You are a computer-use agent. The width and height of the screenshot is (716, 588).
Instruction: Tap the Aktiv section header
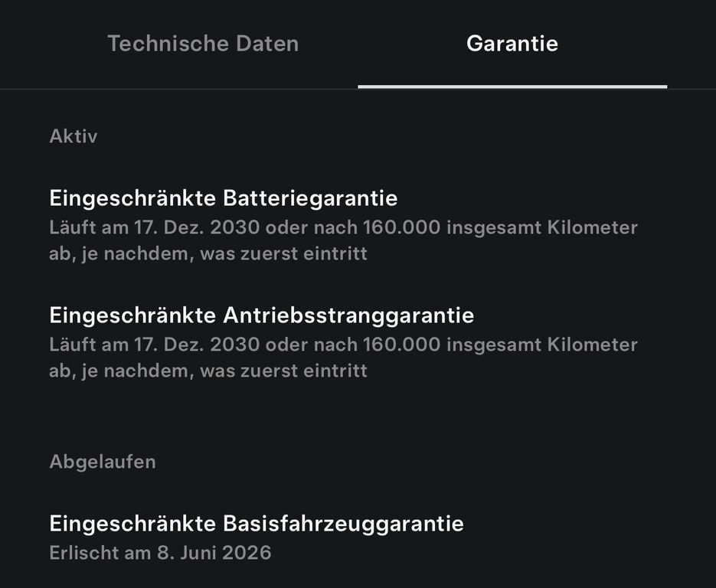pyautogui.click(x=73, y=136)
